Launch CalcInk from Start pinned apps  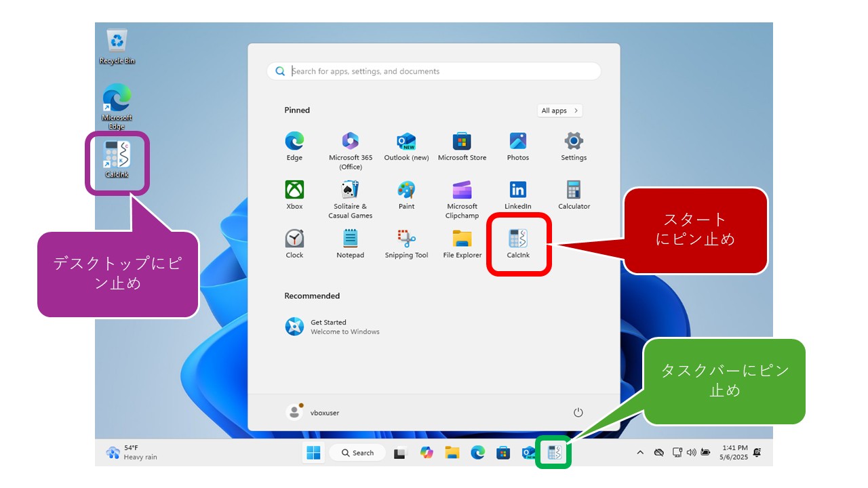tap(518, 244)
